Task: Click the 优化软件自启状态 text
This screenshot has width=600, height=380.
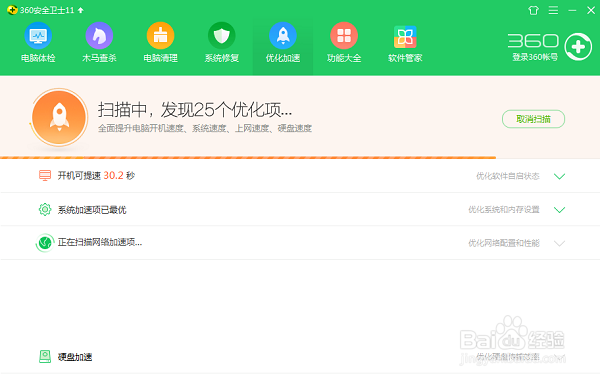Action: [508, 176]
